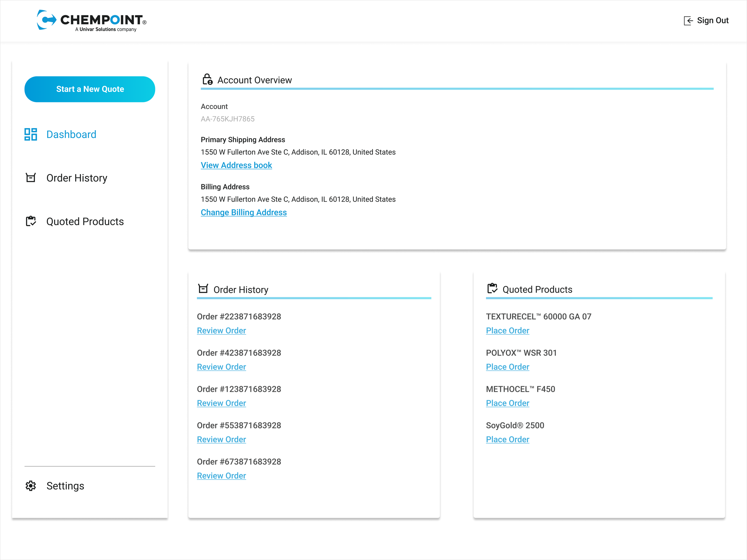The image size is (747, 560).
Task: Click the Dashboard grid icon
Action: click(x=31, y=134)
